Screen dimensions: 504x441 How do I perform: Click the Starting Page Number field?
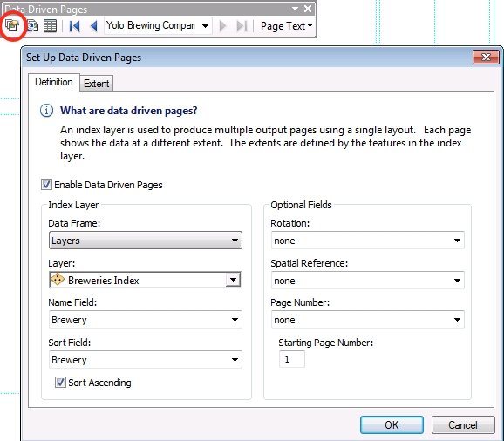pyautogui.click(x=292, y=359)
